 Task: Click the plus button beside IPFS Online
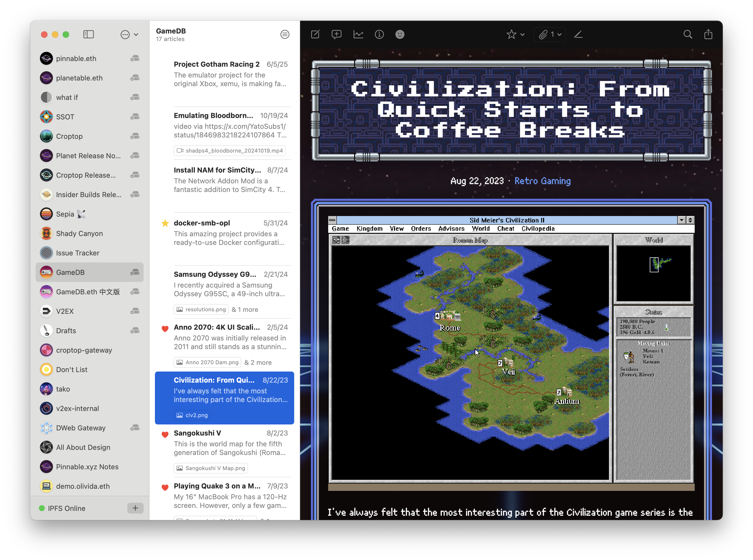pyautogui.click(x=135, y=508)
